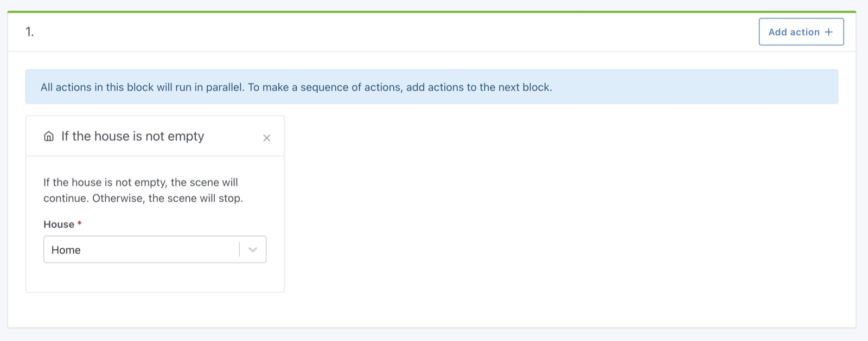The width and height of the screenshot is (868, 341).
Task: Click the scene will continue description text
Action: [141, 183]
